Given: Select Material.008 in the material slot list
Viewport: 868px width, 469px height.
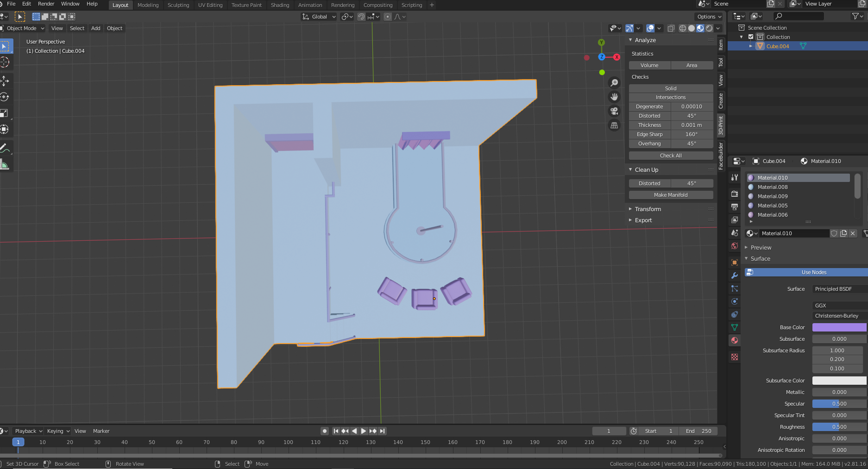Looking at the screenshot, I should coord(773,187).
